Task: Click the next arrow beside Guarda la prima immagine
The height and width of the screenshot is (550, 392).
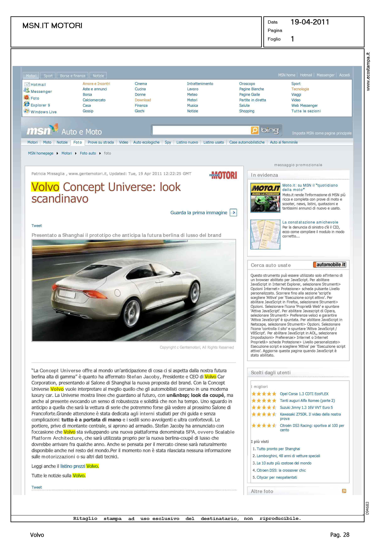Action: pyautogui.click(x=233, y=213)
